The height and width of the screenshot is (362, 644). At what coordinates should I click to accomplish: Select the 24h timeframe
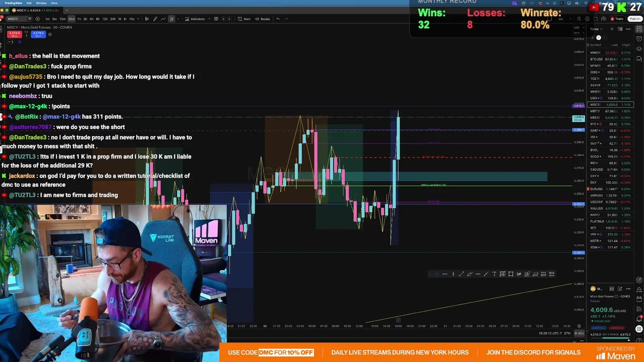[113, 19]
